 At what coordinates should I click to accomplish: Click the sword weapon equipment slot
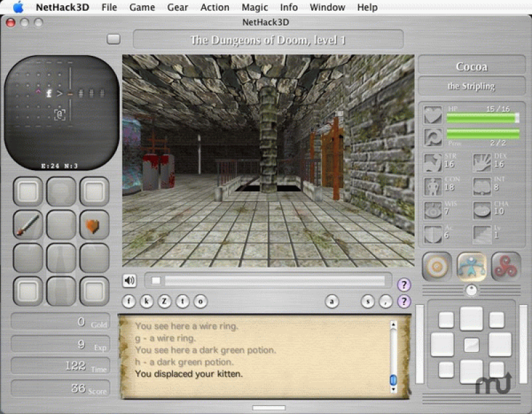28,225
